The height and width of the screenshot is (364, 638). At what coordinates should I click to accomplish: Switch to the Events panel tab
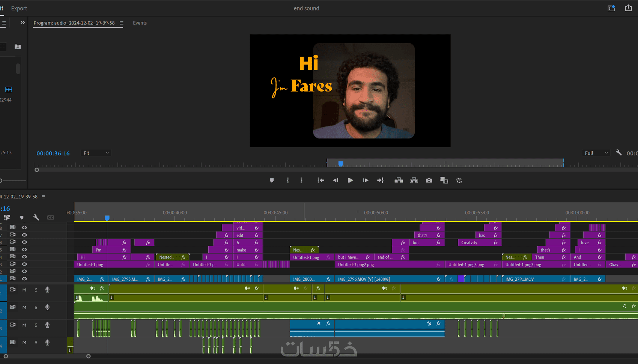click(x=140, y=23)
